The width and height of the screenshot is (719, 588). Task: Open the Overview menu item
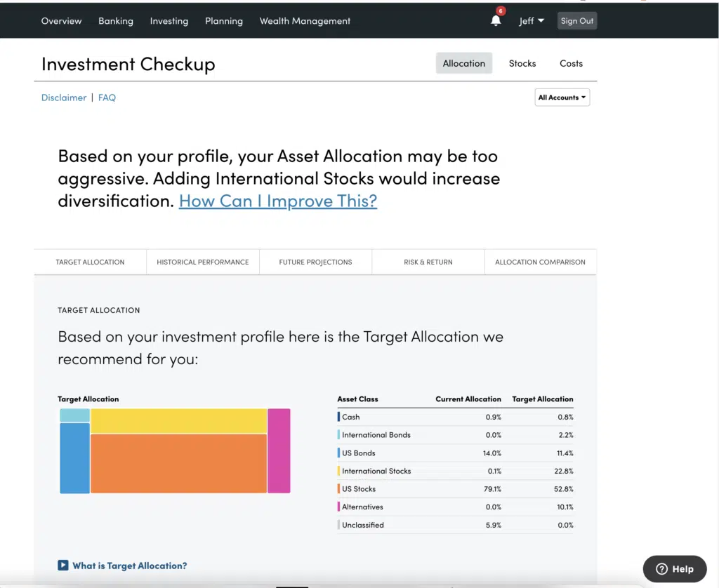pos(61,21)
